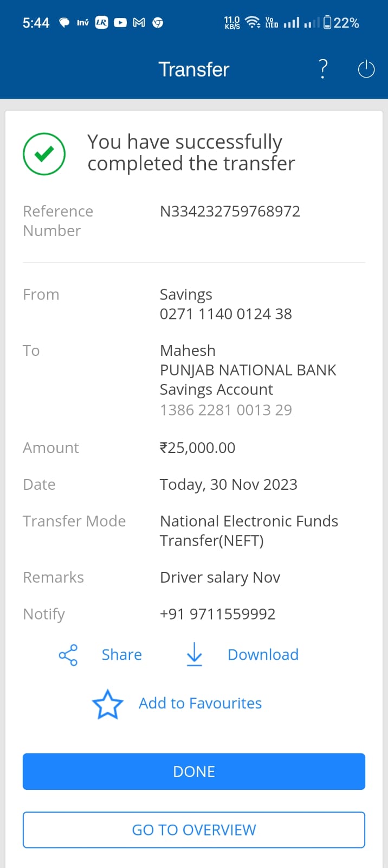Tap the help question mark icon

tap(323, 69)
